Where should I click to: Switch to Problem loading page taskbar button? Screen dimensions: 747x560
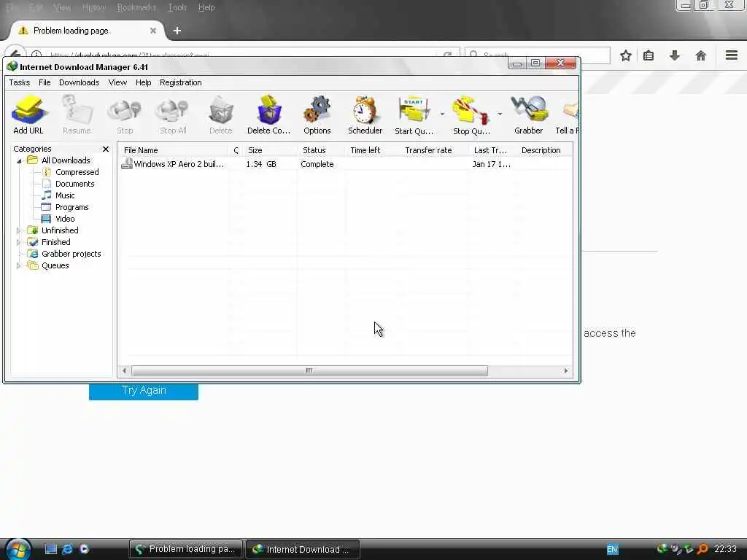click(186, 549)
